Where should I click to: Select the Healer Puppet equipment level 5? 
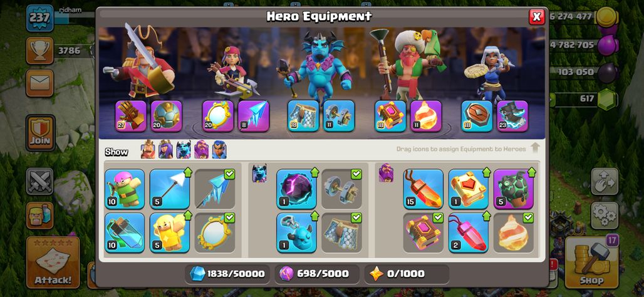coord(170,232)
